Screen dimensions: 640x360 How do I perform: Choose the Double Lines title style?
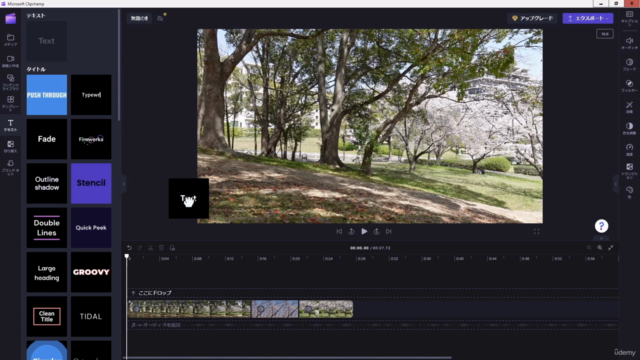47,228
